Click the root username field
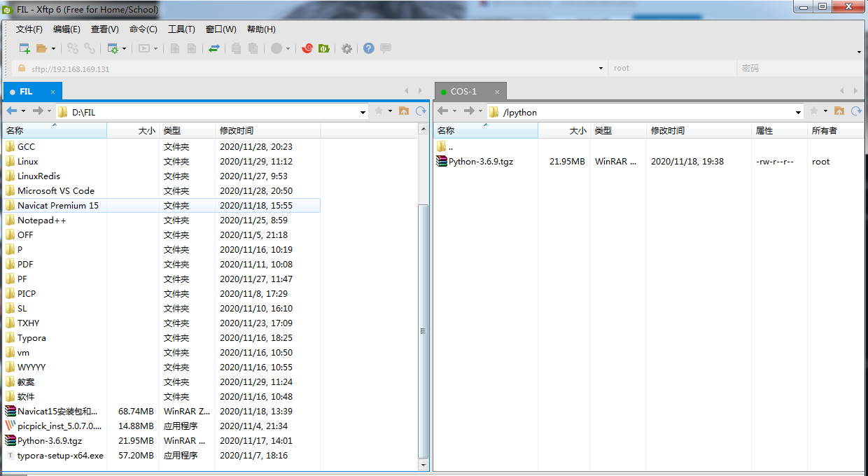This screenshot has height=476, width=868. (x=673, y=69)
